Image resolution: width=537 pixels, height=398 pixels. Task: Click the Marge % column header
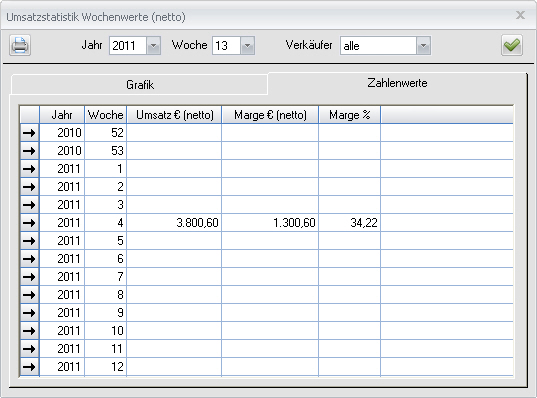click(x=350, y=115)
